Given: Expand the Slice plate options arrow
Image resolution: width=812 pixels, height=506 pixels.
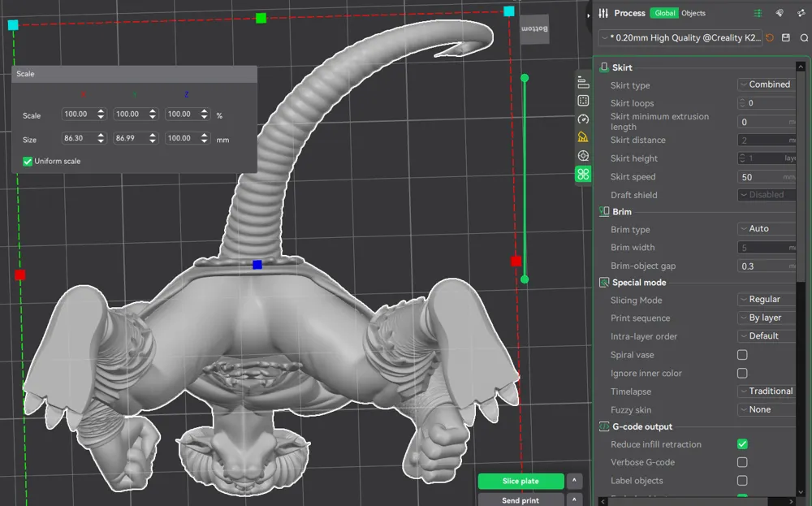Looking at the screenshot, I should pos(574,481).
